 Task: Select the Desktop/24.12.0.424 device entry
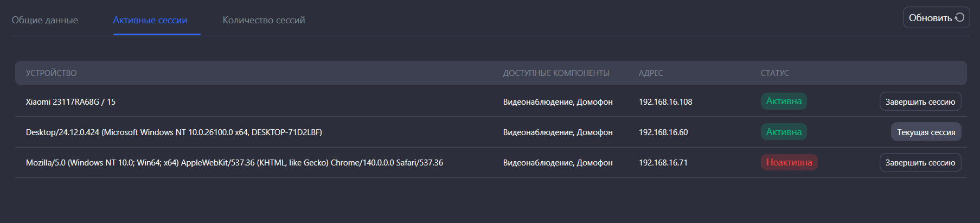click(174, 132)
